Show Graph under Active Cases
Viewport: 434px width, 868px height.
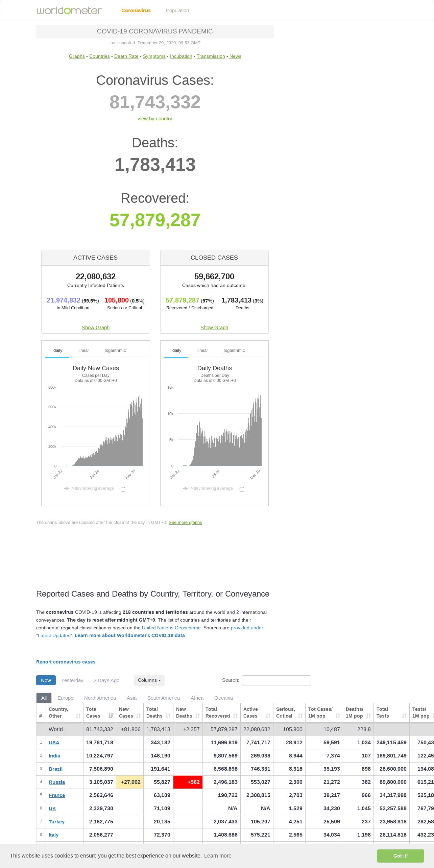(96, 328)
